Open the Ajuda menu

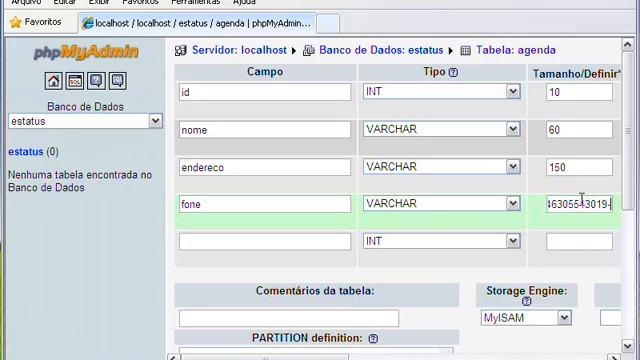pyautogui.click(x=244, y=2)
